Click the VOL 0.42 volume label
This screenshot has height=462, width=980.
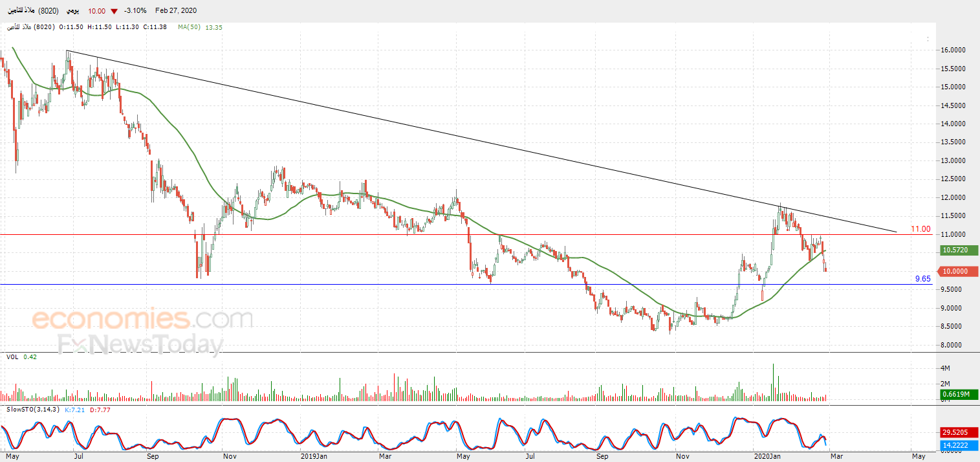click(21, 357)
